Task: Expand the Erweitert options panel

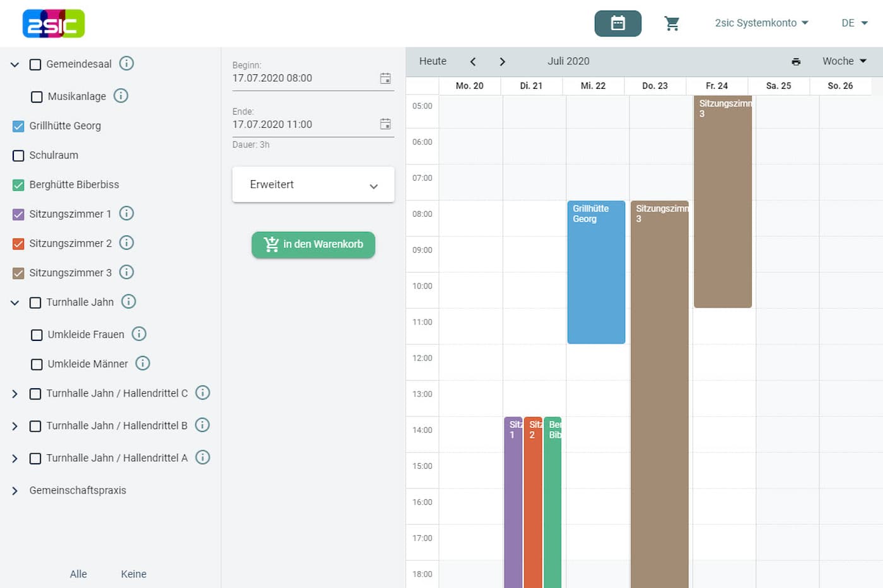Action: click(313, 185)
